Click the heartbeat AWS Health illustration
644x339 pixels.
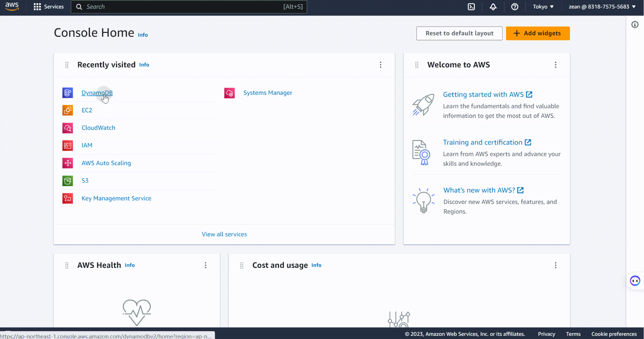137,312
